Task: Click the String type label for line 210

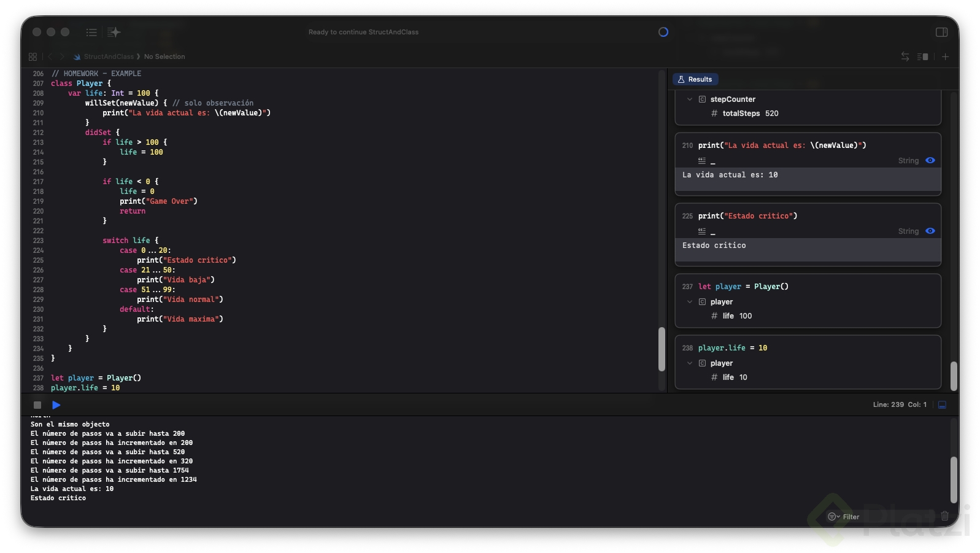Action: click(x=908, y=161)
